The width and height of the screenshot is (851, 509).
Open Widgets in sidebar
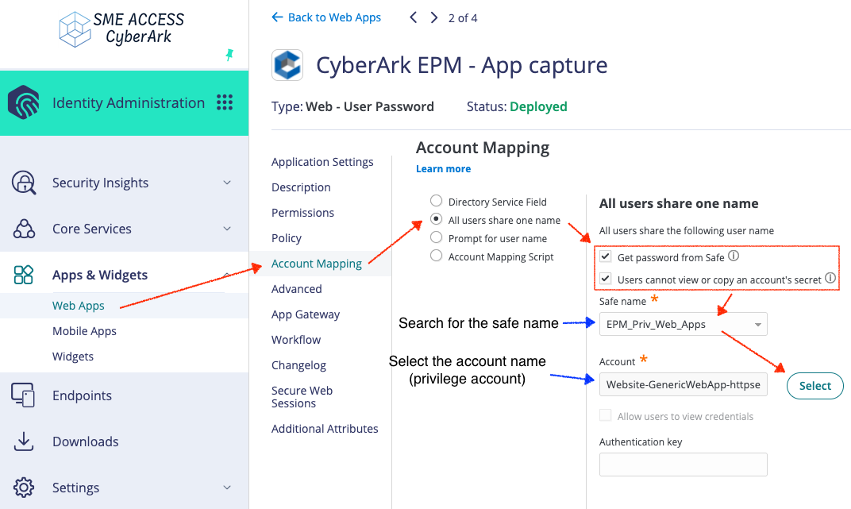(x=73, y=357)
